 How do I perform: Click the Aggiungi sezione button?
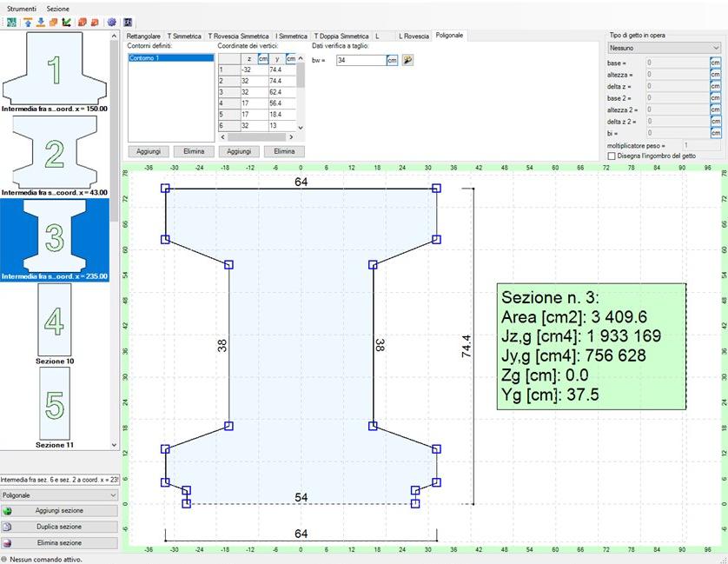(59, 511)
